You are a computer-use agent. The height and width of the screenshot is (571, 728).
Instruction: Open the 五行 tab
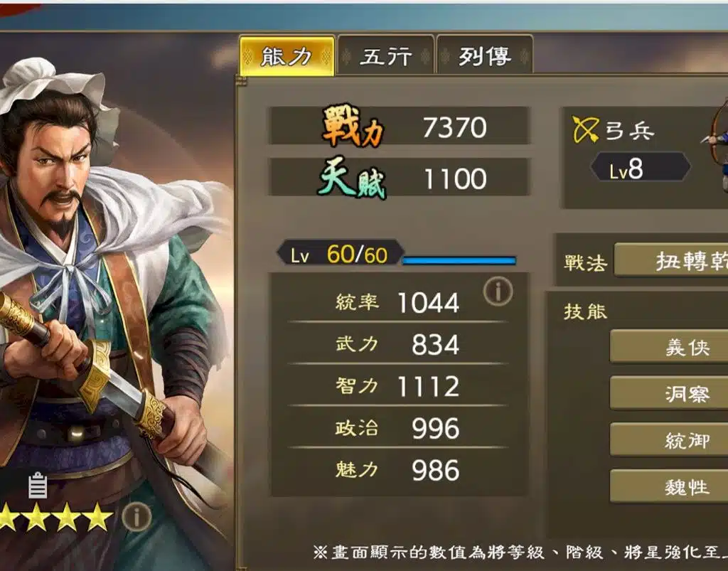point(386,56)
